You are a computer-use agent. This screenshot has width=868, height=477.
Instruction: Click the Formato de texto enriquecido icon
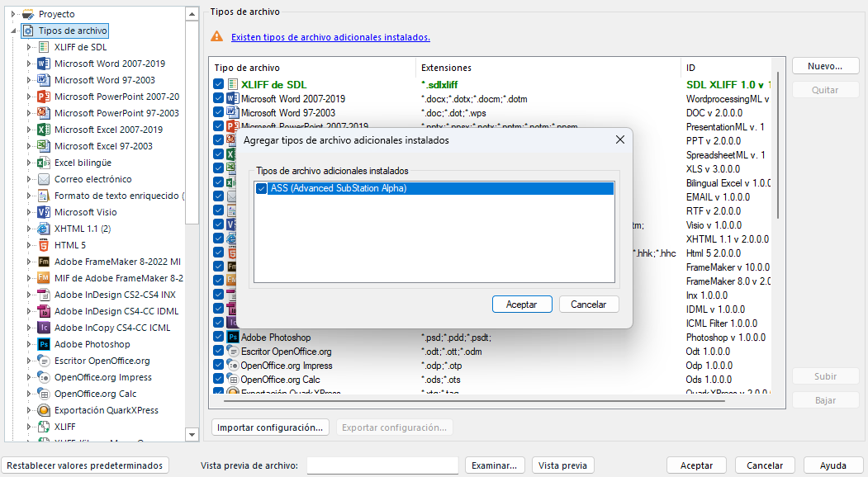coord(44,196)
